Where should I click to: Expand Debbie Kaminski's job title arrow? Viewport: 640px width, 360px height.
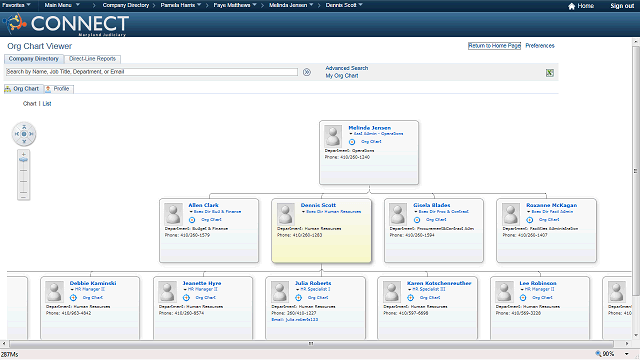72,289
